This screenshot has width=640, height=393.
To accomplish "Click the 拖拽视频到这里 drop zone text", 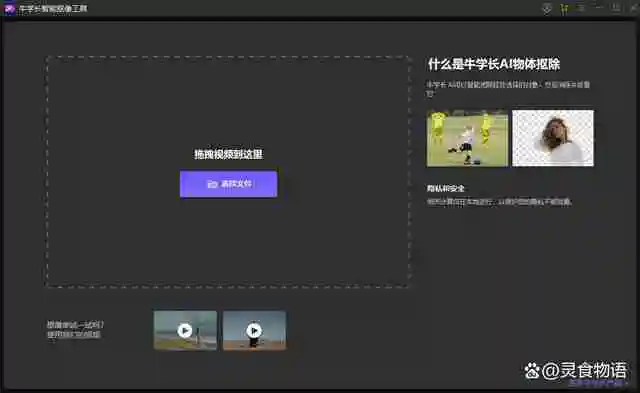I will tap(228, 154).
